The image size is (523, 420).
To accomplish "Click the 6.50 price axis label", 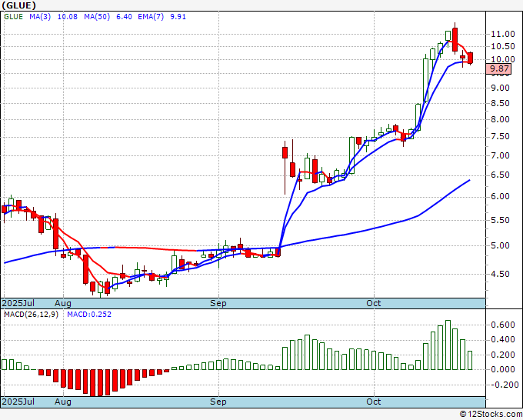I will pyautogui.click(x=501, y=175).
